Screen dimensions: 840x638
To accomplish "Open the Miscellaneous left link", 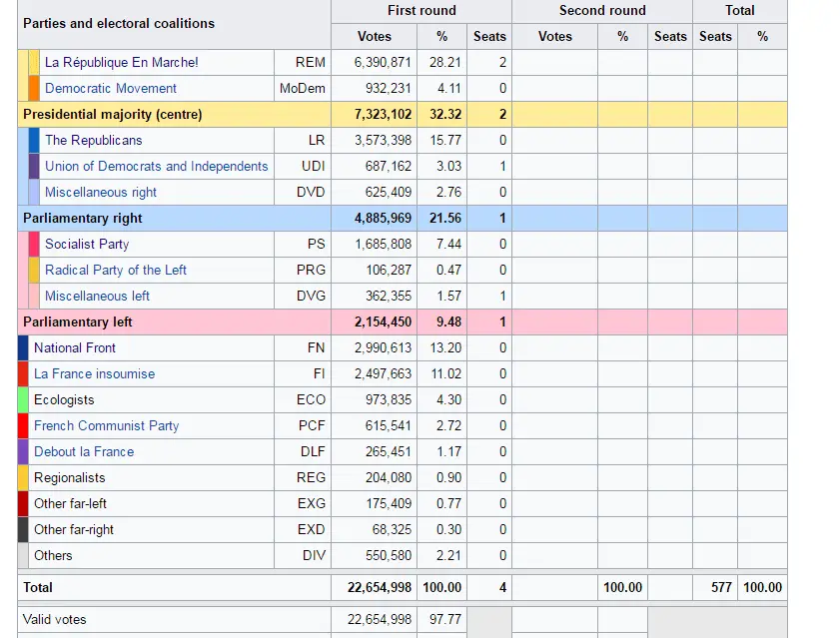I will (x=97, y=296).
